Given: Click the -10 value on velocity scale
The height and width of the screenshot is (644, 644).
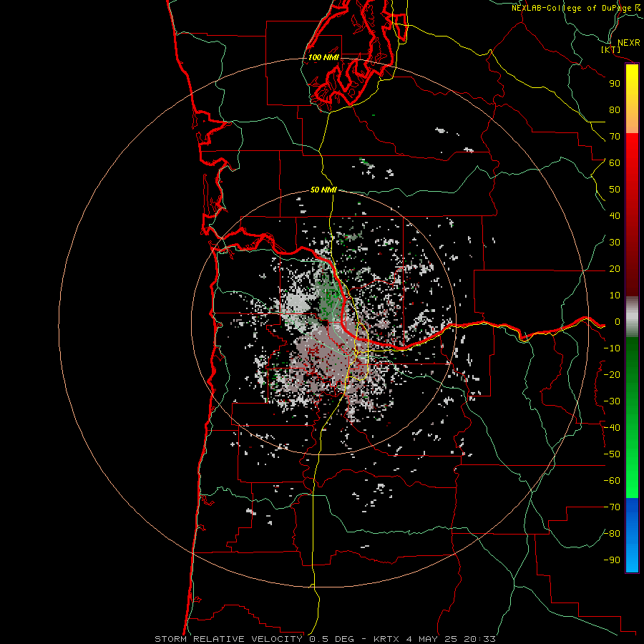Looking at the screenshot, I should click(612, 348).
